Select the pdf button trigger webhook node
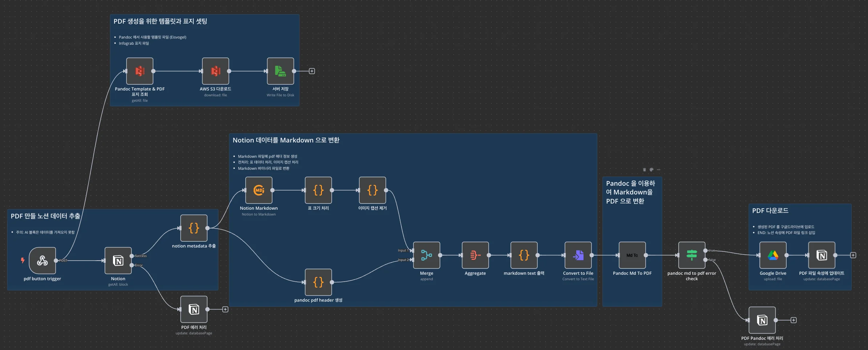The width and height of the screenshot is (868, 350). pyautogui.click(x=42, y=261)
